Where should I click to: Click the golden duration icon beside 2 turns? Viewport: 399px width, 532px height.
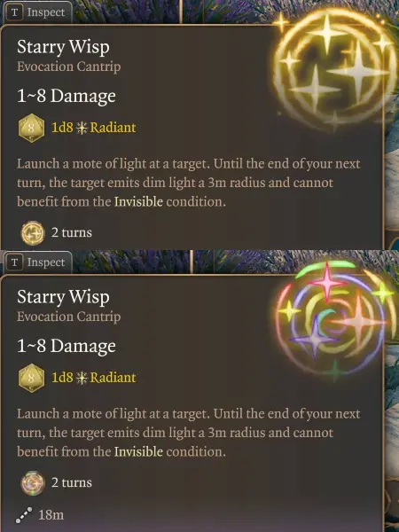(33, 233)
